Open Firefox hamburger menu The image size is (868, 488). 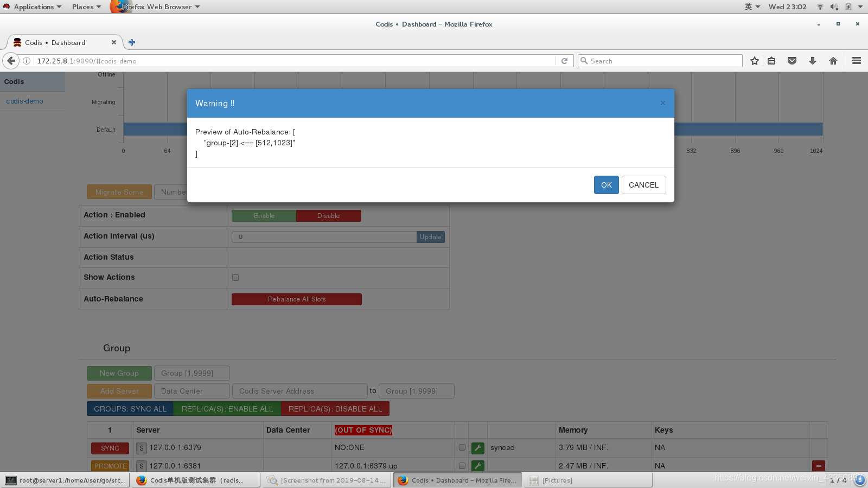coord(857,61)
